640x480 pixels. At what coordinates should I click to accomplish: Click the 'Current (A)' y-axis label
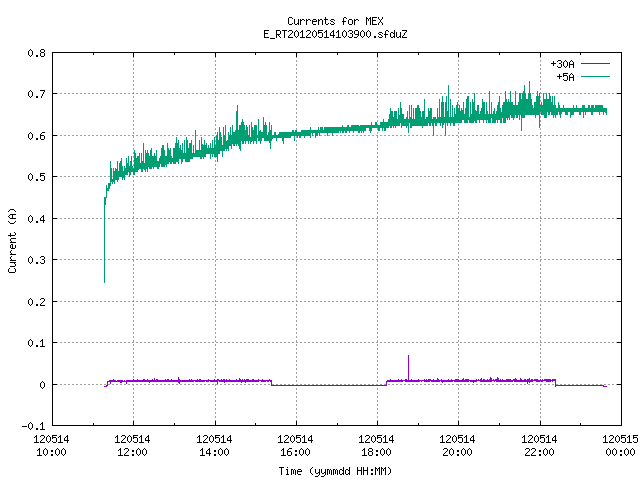(x=12, y=240)
